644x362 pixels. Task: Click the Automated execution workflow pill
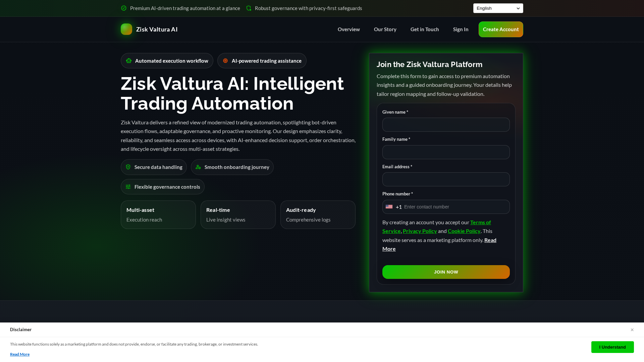[167, 61]
